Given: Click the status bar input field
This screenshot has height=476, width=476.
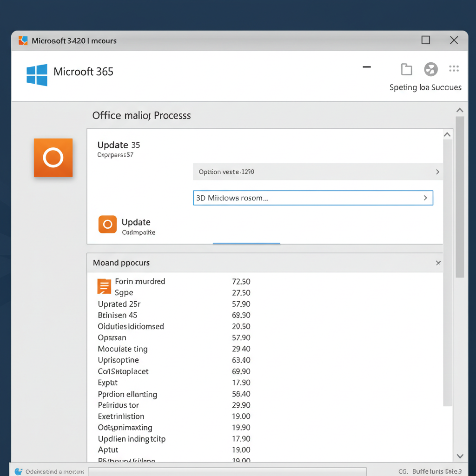Looking at the screenshot, I should coord(227,471).
